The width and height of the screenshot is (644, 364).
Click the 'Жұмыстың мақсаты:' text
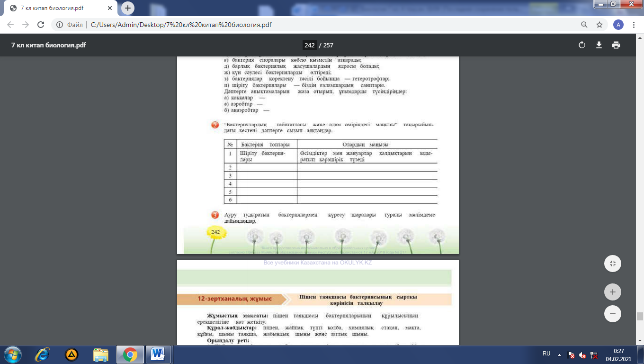[237, 316]
